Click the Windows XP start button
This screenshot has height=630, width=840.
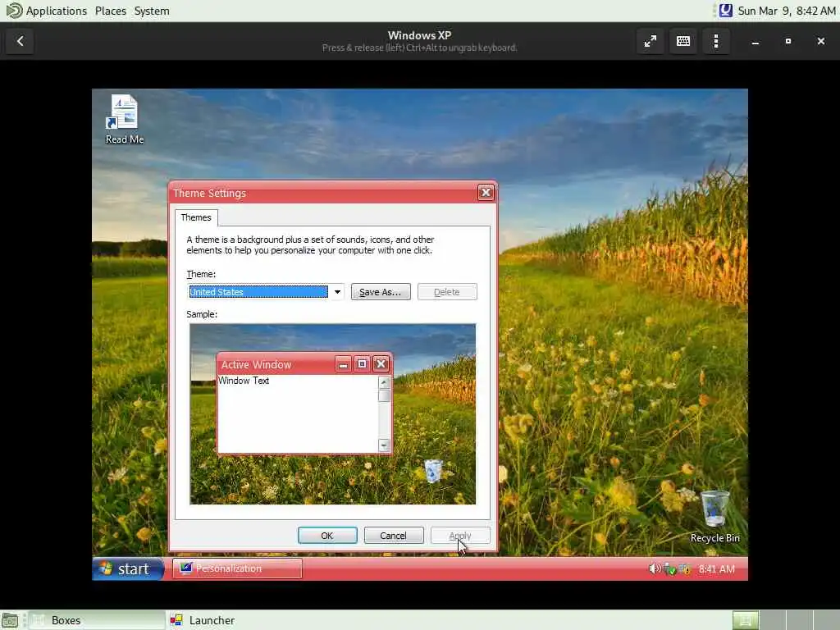point(128,568)
